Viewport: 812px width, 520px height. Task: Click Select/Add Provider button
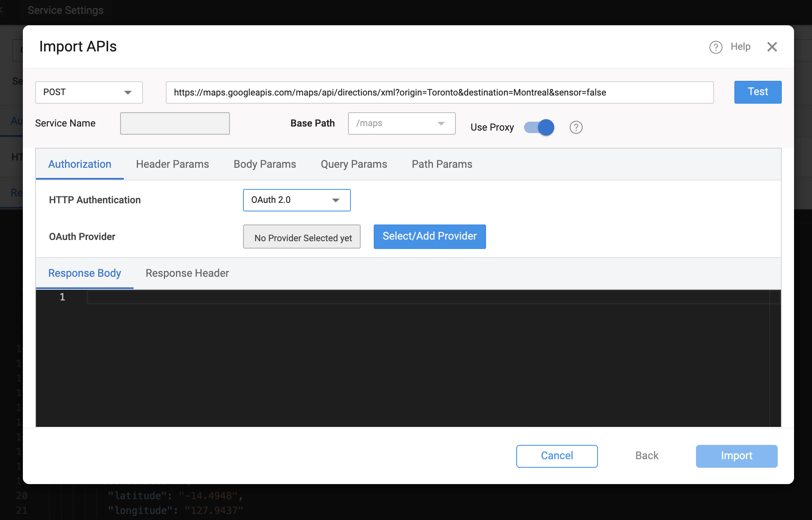pyautogui.click(x=429, y=236)
